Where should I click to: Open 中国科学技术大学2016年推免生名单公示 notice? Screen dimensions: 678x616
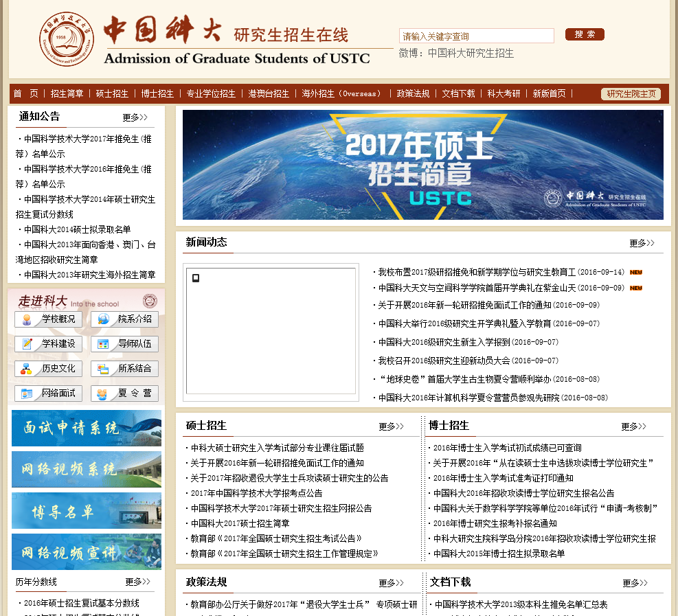84,176
